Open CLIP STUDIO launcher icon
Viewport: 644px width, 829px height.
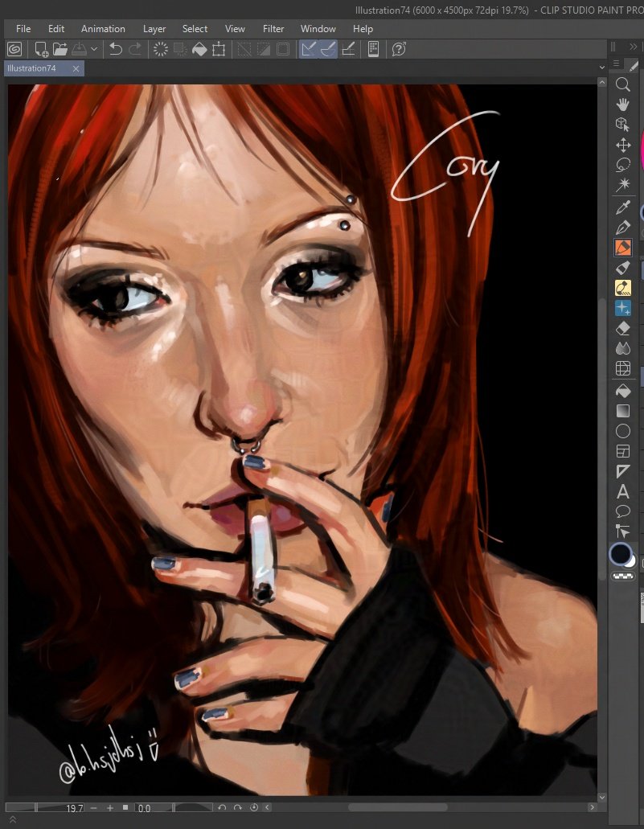point(14,49)
